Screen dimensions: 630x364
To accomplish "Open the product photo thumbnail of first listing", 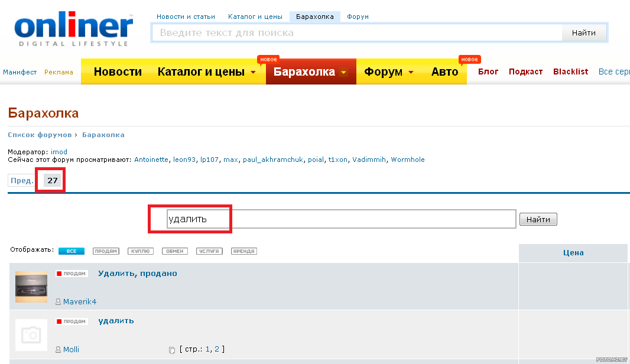I will 31,287.
